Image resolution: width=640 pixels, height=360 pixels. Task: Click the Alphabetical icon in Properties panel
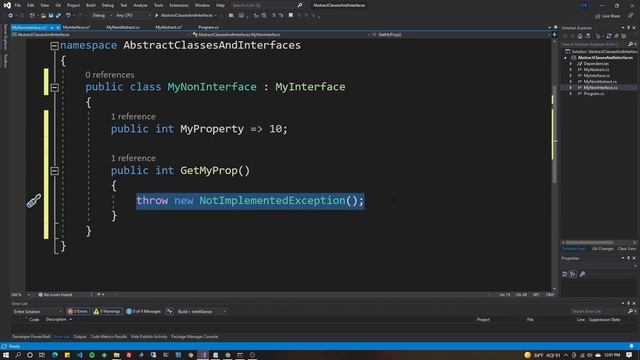pyautogui.click(x=573, y=274)
